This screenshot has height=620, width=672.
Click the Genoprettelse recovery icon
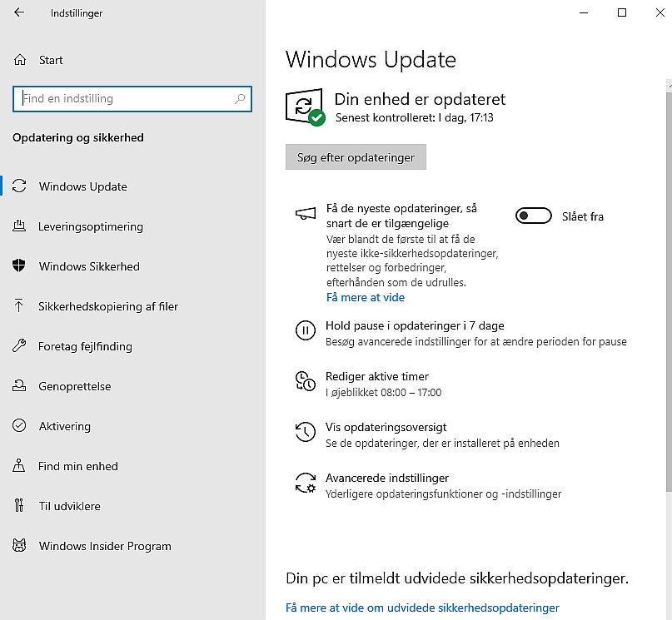(19, 385)
